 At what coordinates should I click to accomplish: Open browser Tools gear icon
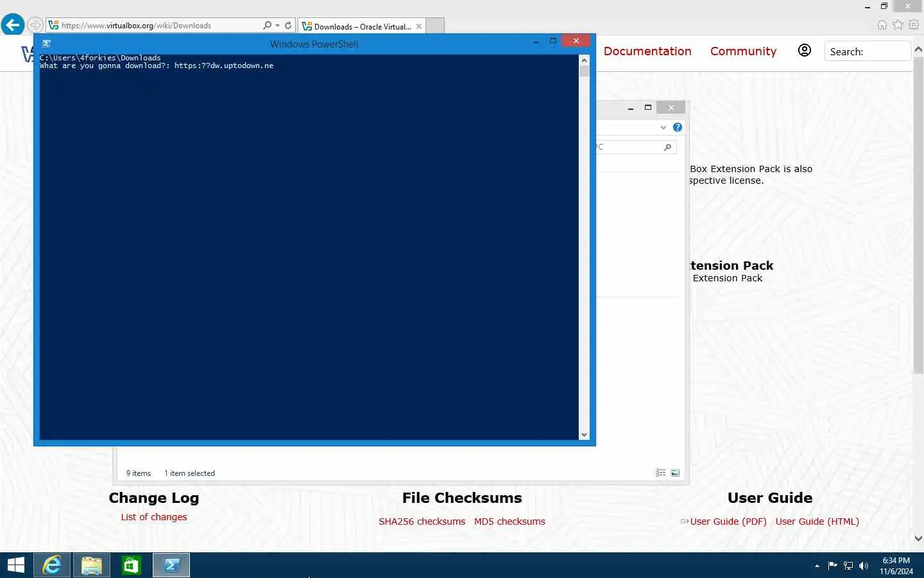pos(914,25)
